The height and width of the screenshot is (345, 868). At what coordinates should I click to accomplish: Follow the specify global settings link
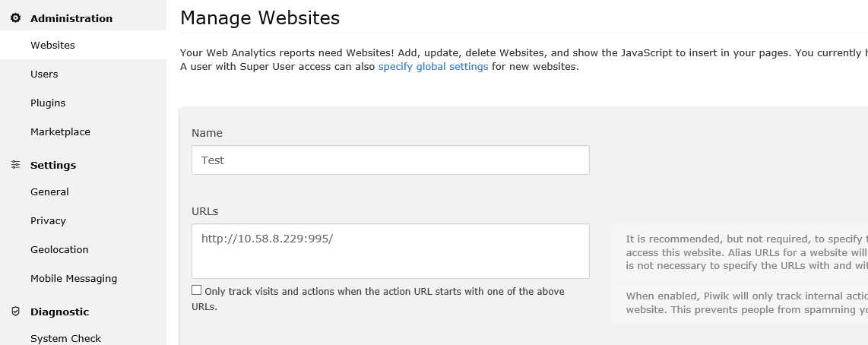point(433,67)
